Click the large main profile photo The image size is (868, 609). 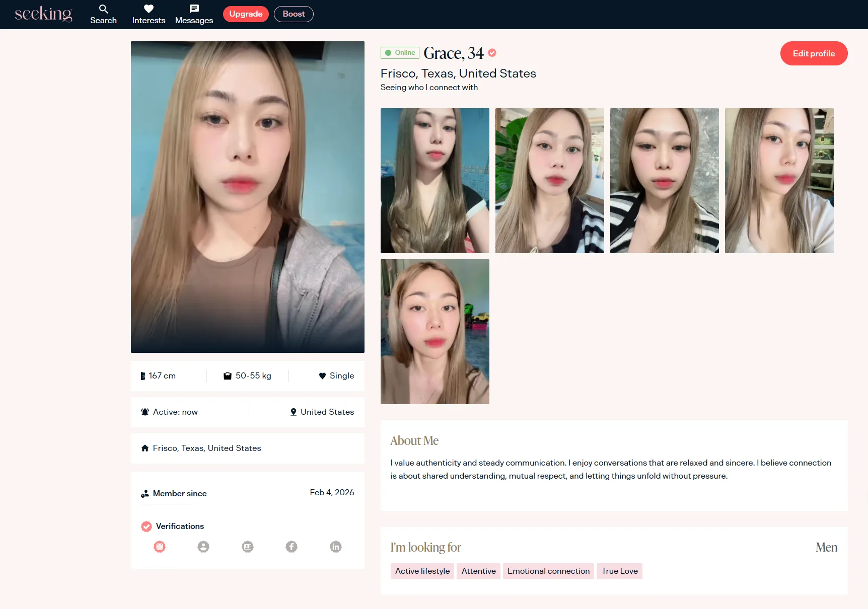(248, 197)
